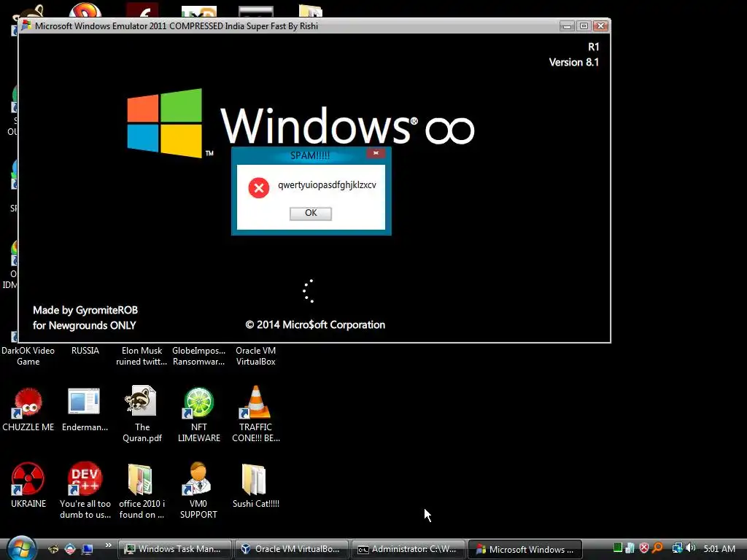Switch to Windows Task Manager taskbar button

coord(175,549)
